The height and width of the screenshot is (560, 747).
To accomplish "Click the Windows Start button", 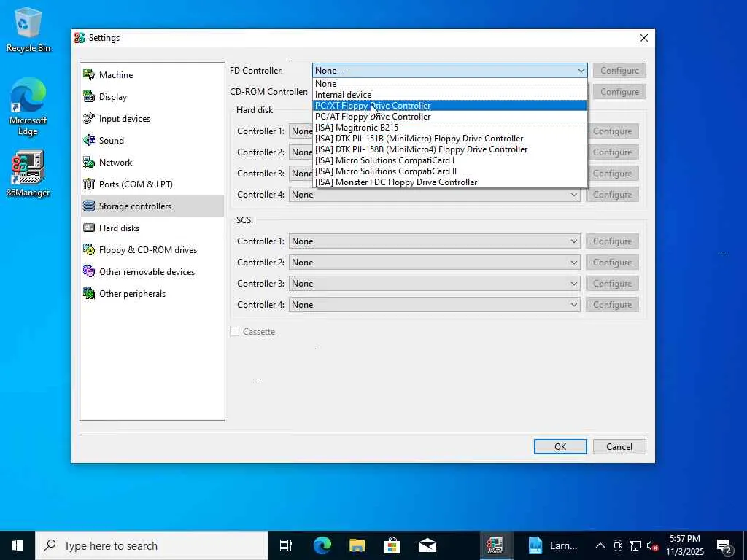I will pos(18,545).
